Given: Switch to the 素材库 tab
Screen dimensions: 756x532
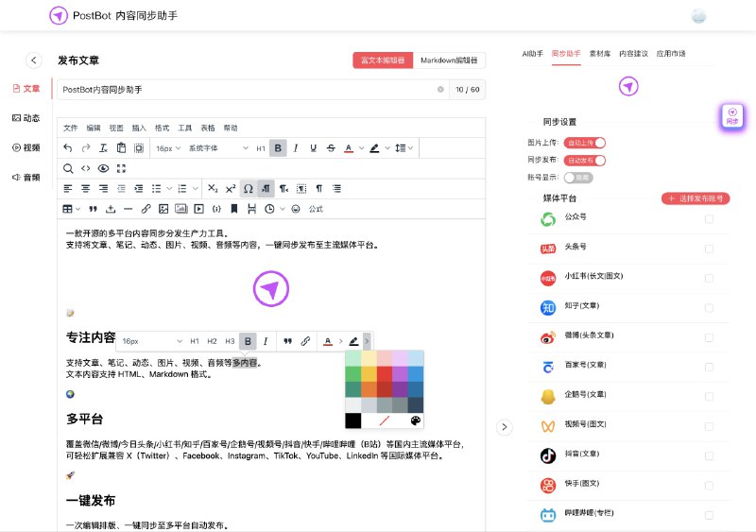Looking at the screenshot, I should tap(599, 54).
